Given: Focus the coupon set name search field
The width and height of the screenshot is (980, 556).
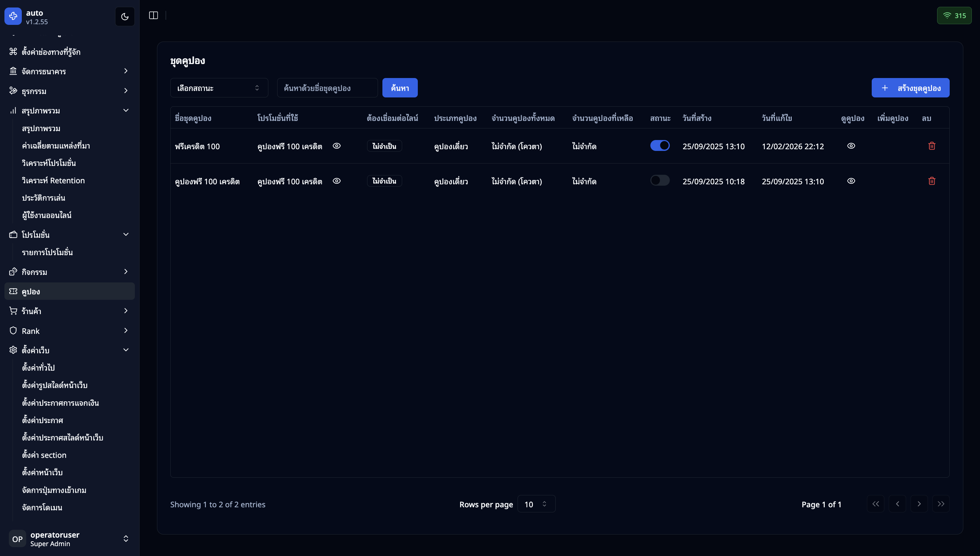Looking at the screenshot, I should click(327, 88).
